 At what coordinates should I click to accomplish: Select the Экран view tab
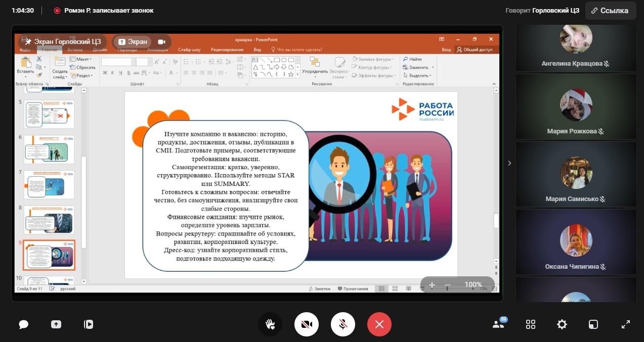[x=133, y=42]
